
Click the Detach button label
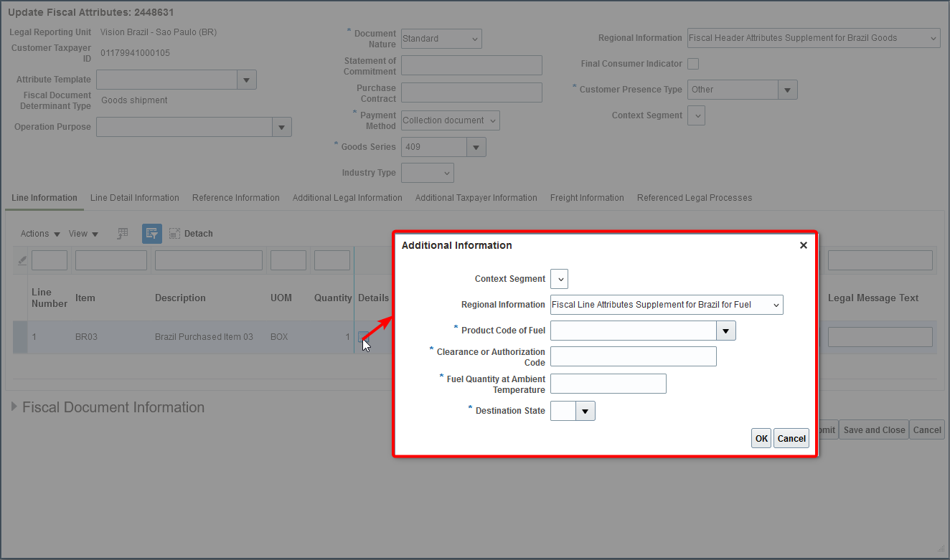click(199, 234)
